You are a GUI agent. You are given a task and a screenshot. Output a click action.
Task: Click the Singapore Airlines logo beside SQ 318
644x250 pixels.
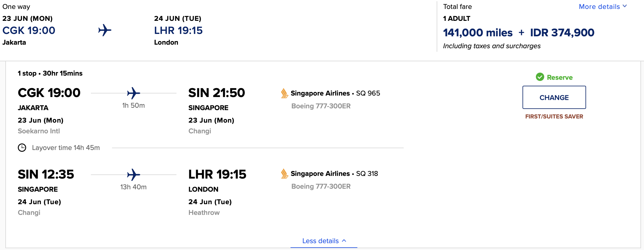(284, 174)
